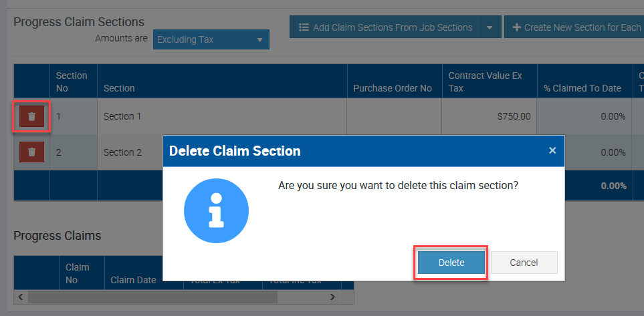Click the Section No column header
This screenshot has width=644, height=316.
coord(72,82)
